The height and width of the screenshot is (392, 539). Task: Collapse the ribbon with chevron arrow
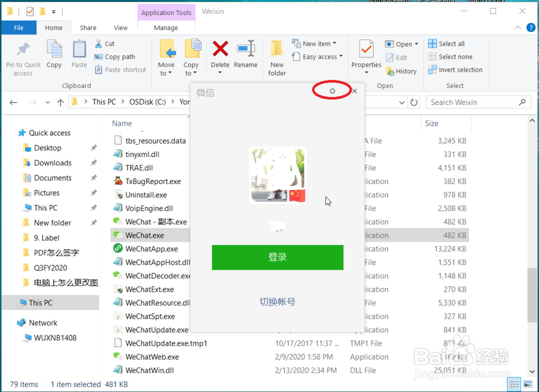pos(517,28)
